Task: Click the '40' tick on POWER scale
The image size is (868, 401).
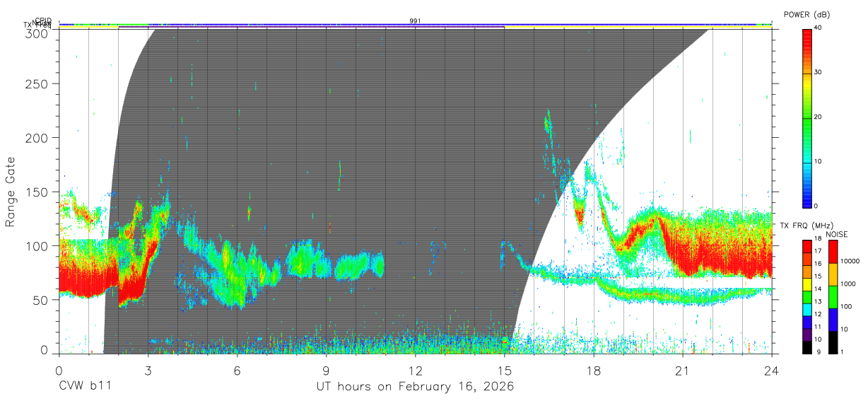Action: pos(819,28)
